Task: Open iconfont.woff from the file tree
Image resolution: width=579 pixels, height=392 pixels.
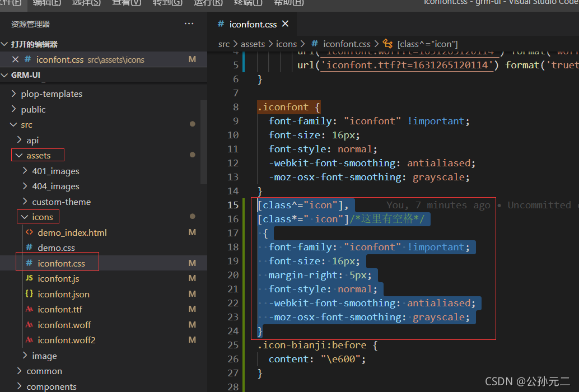Action: pyautogui.click(x=64, y=325)
